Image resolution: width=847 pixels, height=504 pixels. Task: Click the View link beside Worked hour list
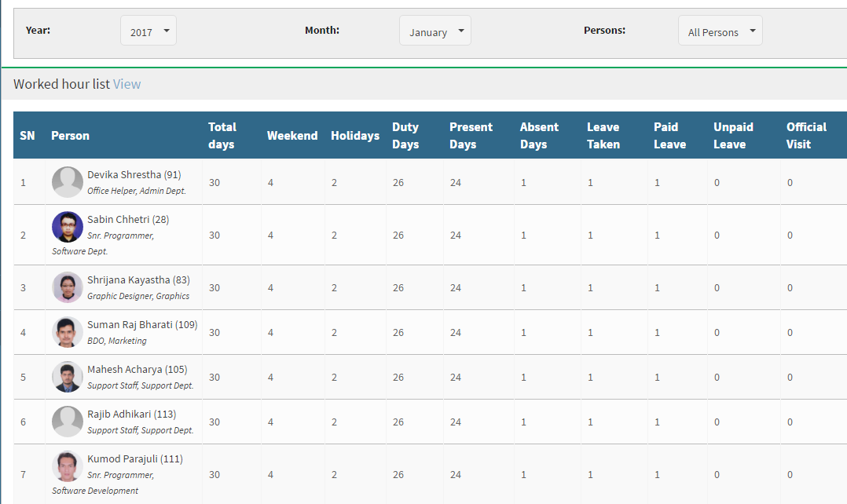click(127, 84)
